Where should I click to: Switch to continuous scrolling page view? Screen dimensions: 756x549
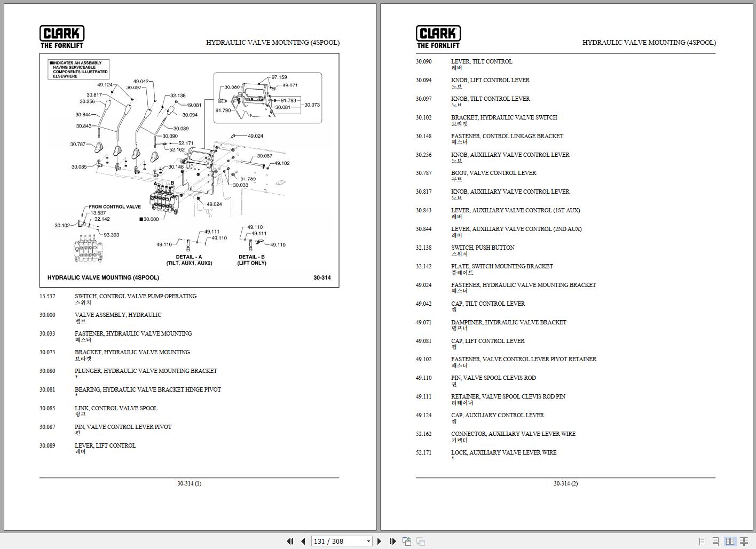point(716,541)
